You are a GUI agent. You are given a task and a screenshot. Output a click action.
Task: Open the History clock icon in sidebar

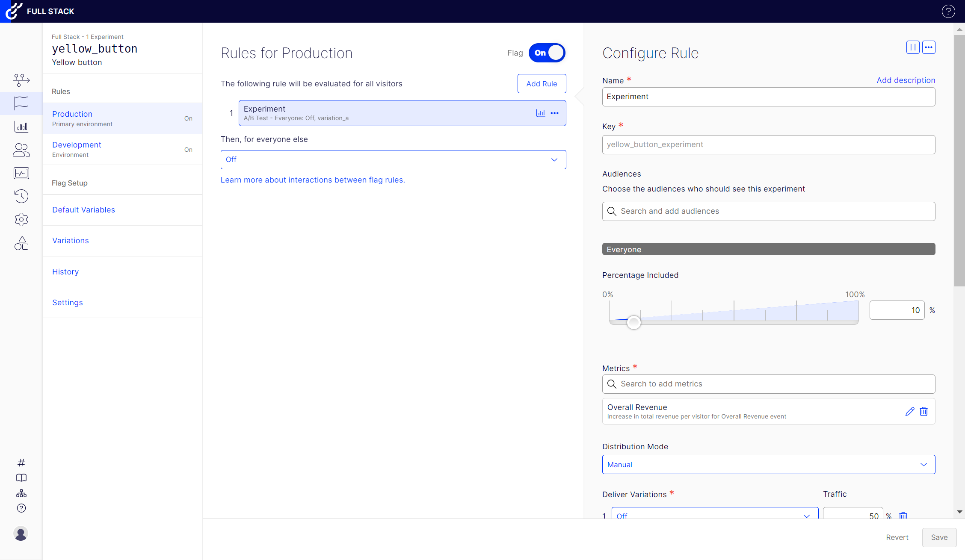click(21, 196)
